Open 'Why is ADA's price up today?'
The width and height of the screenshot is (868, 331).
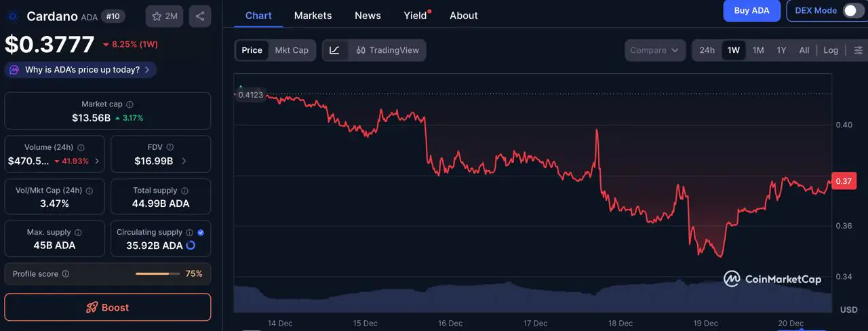pyautogui.click(x=81, y=70)
